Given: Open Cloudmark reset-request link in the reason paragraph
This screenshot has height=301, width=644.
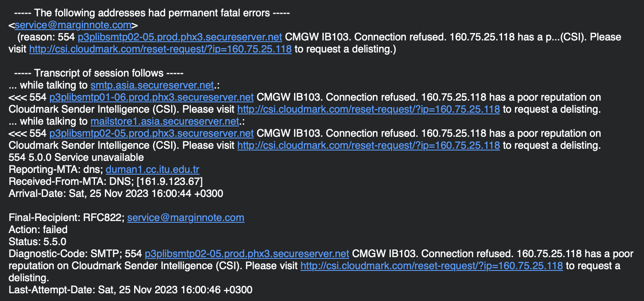Looking at the screenshot, I should (160, 49).
